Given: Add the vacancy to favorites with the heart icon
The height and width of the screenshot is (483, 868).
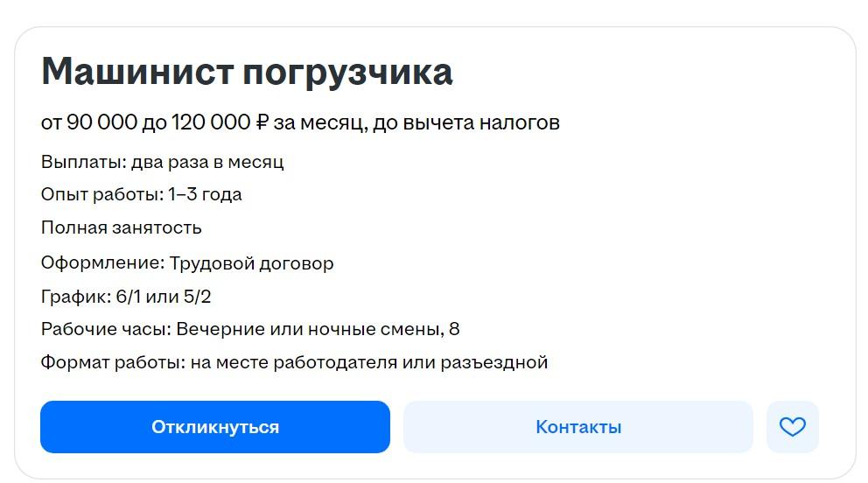Looking at the screenshot, I should [x=792, y=427].
